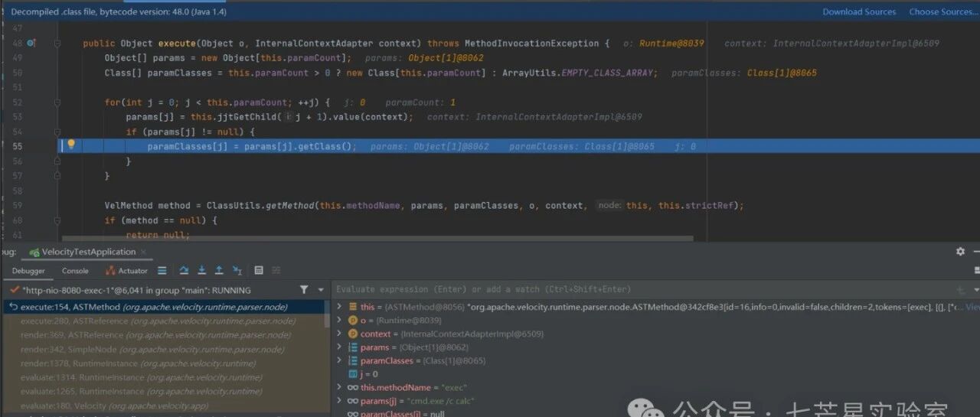The image size is (980, 417).
Task: Click the View link on the 'this' row
Action: click(x=972, y=306)
